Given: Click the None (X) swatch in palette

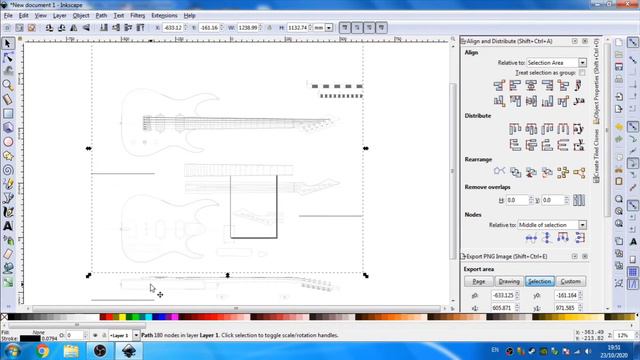Looking at the screenshot, I should coord(4,317).
